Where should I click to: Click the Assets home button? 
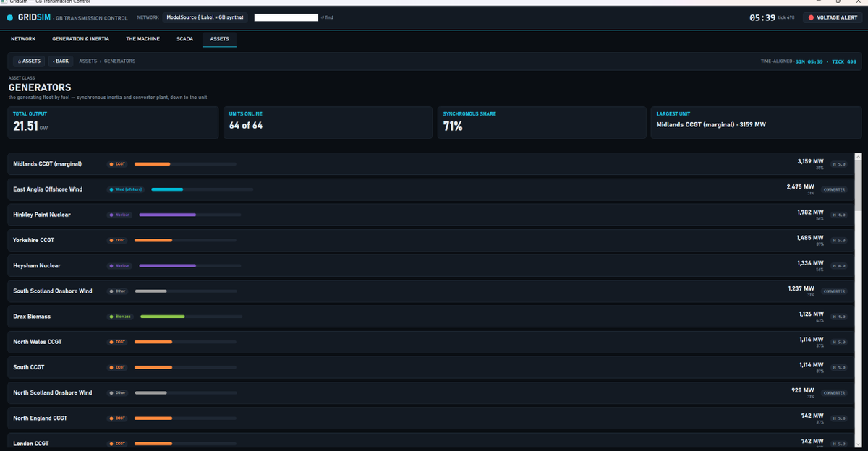[29, 61]
